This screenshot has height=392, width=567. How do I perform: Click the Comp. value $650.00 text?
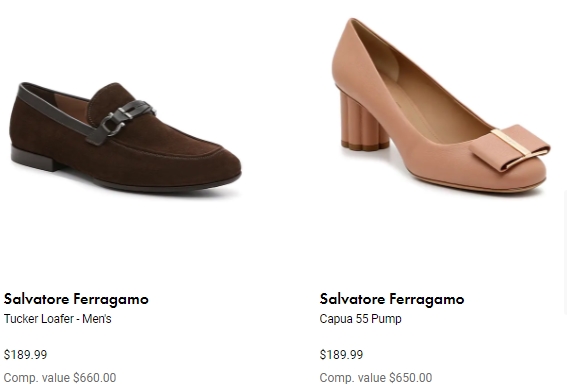pyautogui.click(x=376, y=378)
